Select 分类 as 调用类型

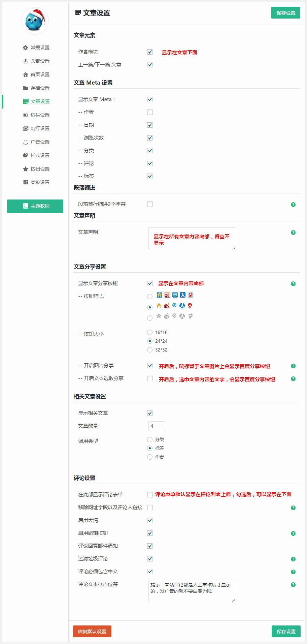tap(150, 439)
